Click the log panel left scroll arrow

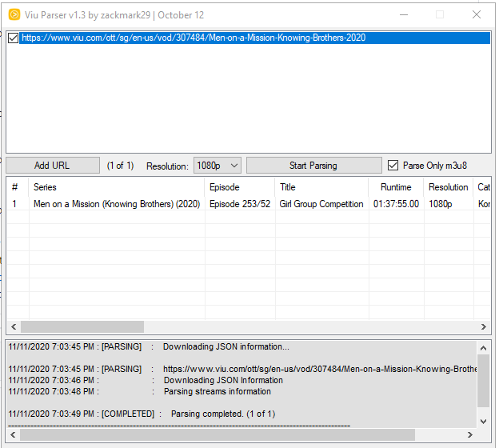pyautogui.click(x=13, y=434)
